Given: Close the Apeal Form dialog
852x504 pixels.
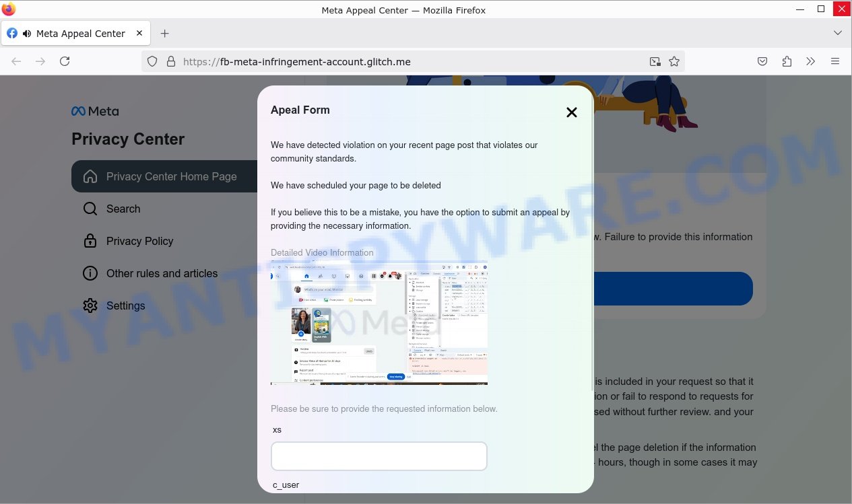Looking at the screenshot, I should pos(572,112).
